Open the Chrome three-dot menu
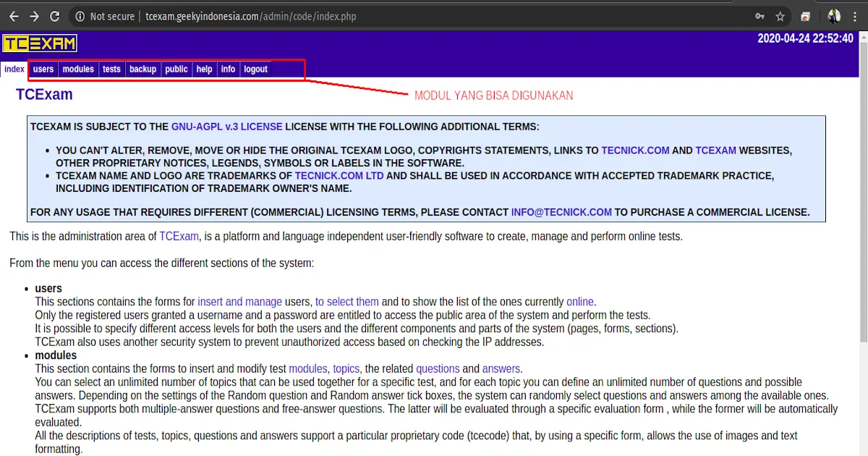The width and height of the screenshot is (868, 456). (x=856, y=16)
